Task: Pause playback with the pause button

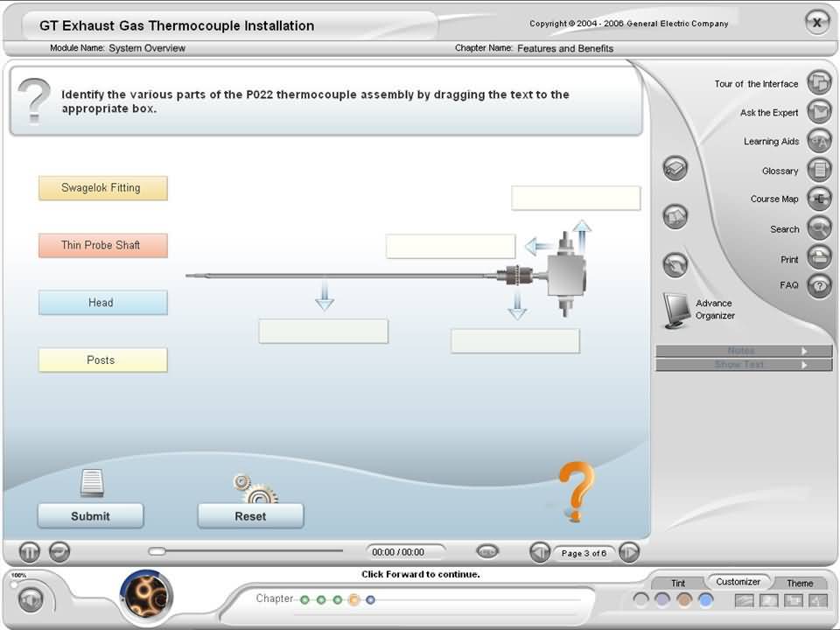Action: click(x=30, y=552)
